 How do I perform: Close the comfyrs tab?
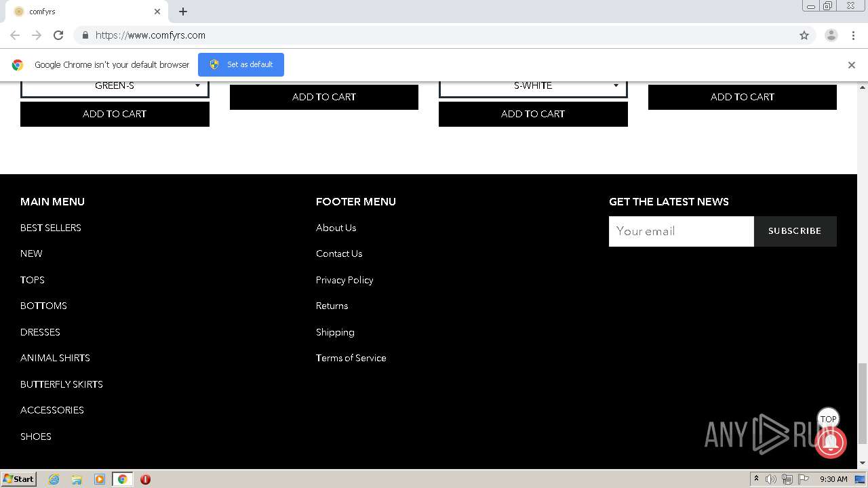pyautogui.click(x=157, y=12)
